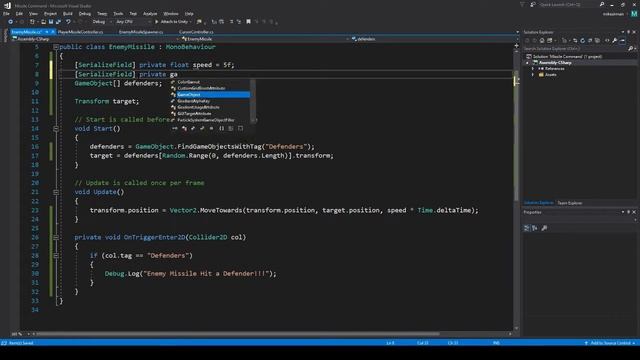The height and width of the screenshot is (360, 640).
Task: Switch to CursorController.cs tab
Action: [x=196, y=32]
